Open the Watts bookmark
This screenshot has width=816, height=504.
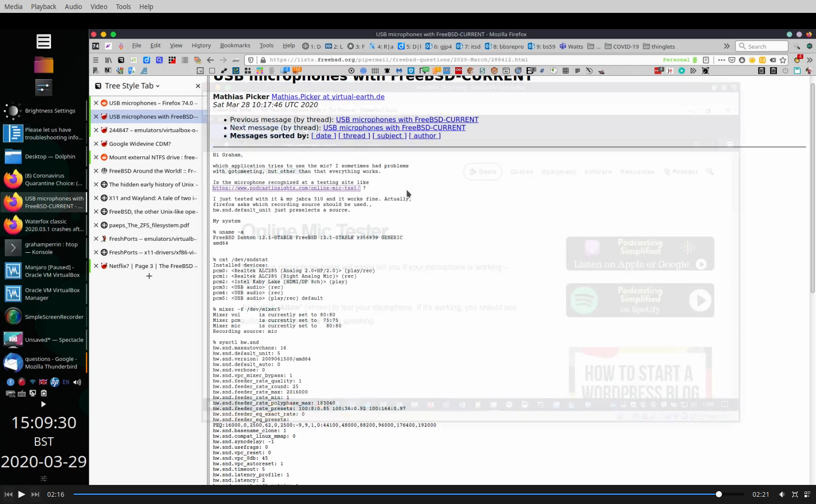coord(571,46)
